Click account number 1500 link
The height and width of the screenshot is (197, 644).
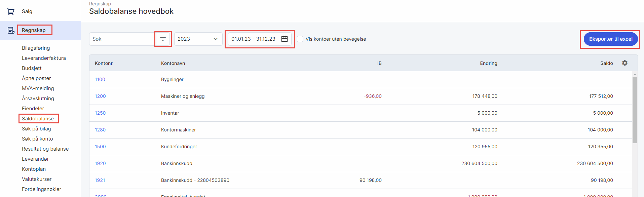100,147
